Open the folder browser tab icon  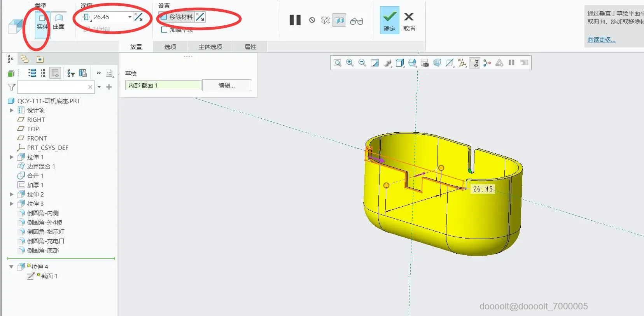pyautogui.click(x=24, y=59)
